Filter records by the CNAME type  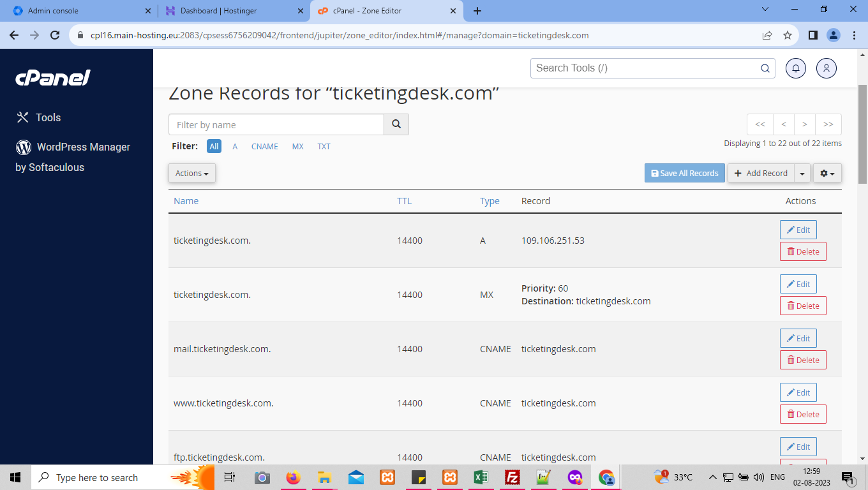click(x=265, y=146)
